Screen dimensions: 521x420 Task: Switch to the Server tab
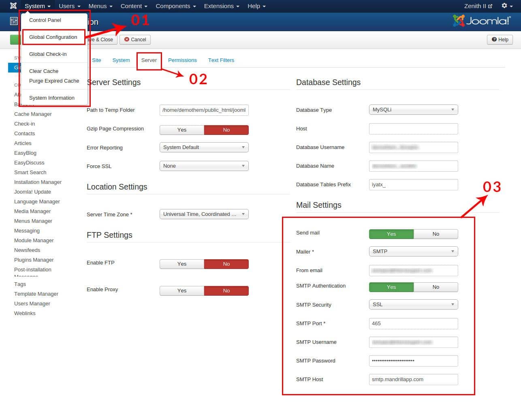tap(149, 60)
